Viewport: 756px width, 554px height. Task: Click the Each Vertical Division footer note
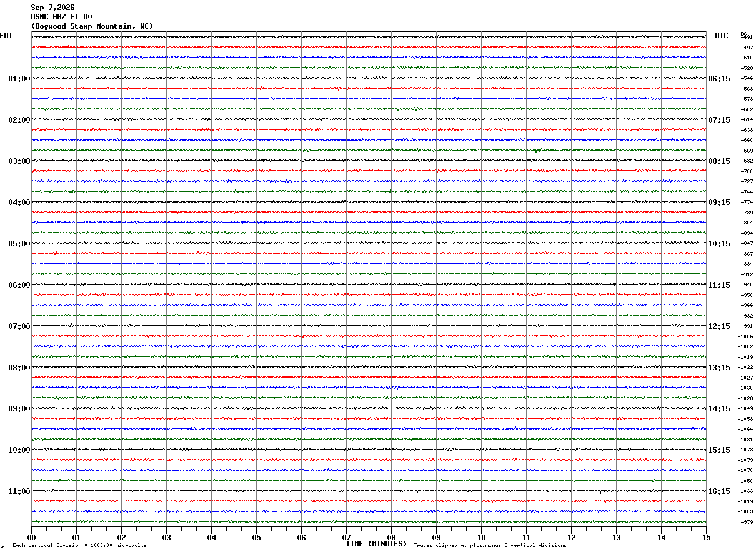click(79, 546)
